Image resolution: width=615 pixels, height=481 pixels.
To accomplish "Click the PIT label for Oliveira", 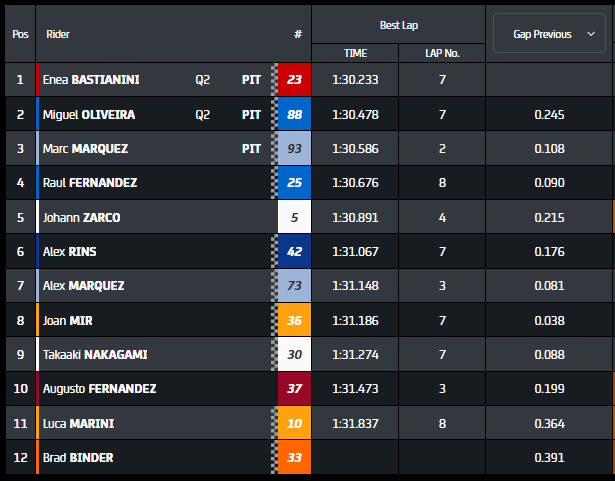I will point(251,115).
